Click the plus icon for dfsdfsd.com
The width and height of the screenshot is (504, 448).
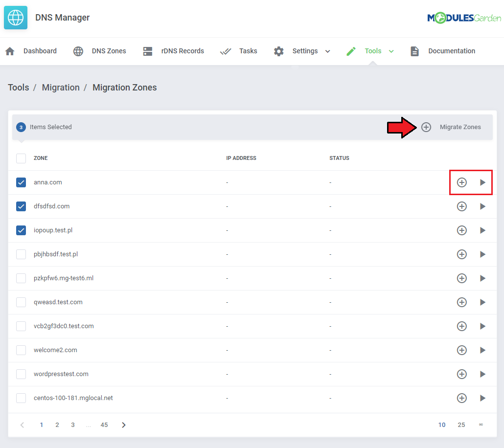462,206
